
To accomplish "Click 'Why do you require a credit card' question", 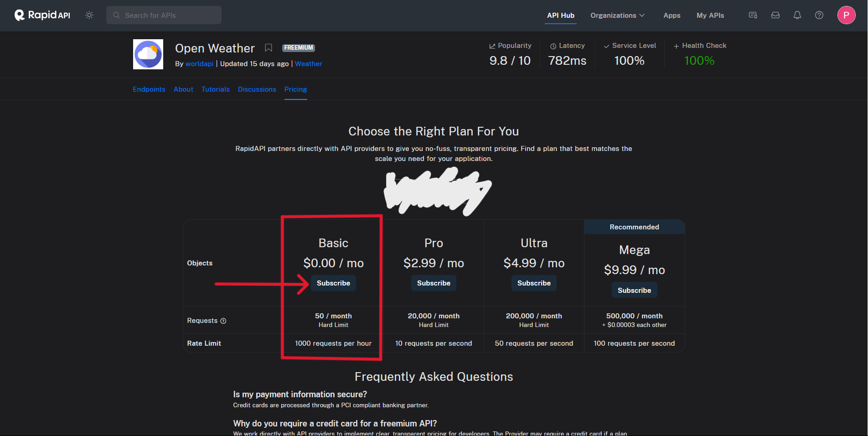I will click(x=335, y=424).
